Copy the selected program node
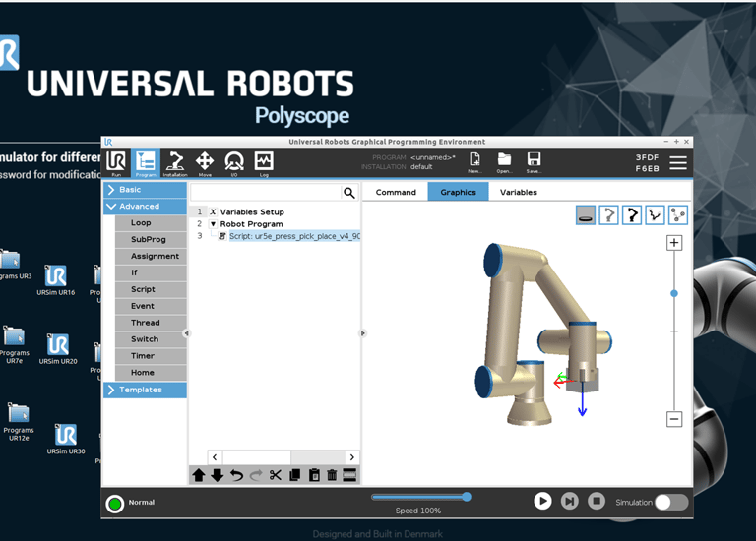Viewport: 756px width, 541px height. click(294, 475)
